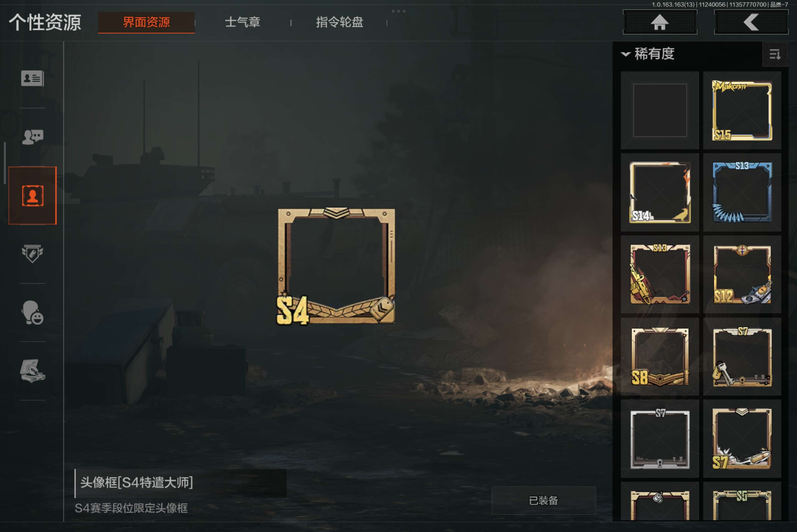Select the avatar frame sidebar icon
Viewport: 797px width, 532px height.
pyautogui.click(x=33, y=196)
